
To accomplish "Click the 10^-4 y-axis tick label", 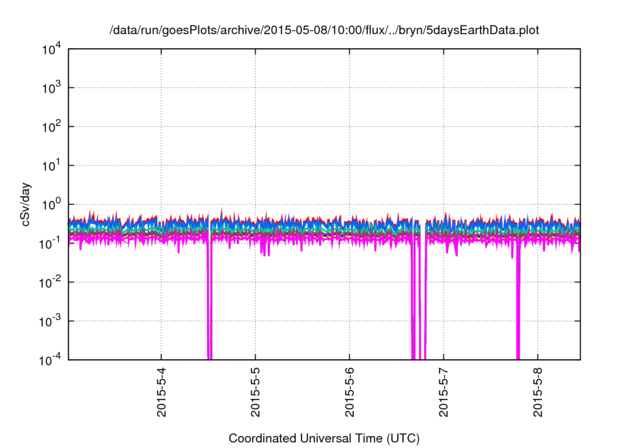I will [50, 359].
